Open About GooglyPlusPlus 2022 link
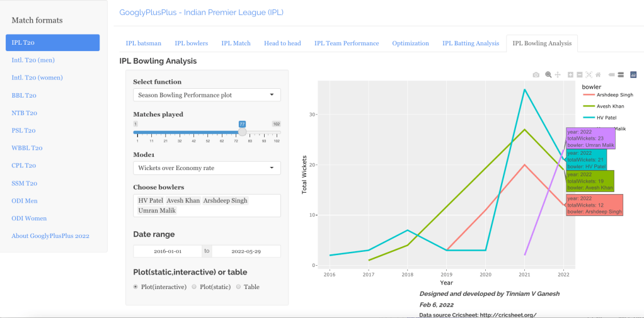Viewport: 644px width, 318px height. coord(50,236)
